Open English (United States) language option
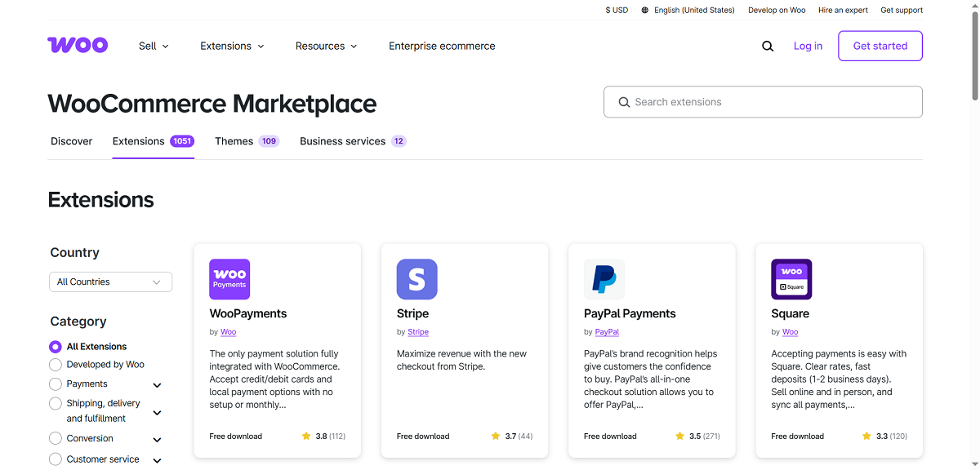Screen dimensions: 980x470 click(694, 11)
